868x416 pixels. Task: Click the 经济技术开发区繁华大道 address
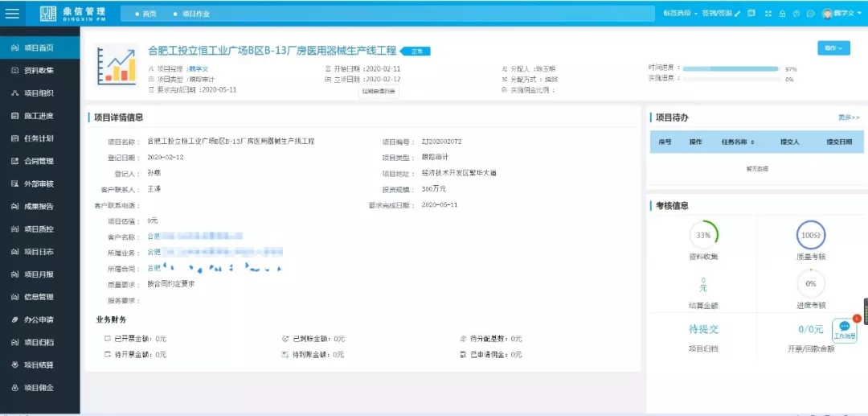tap(459, 173)
